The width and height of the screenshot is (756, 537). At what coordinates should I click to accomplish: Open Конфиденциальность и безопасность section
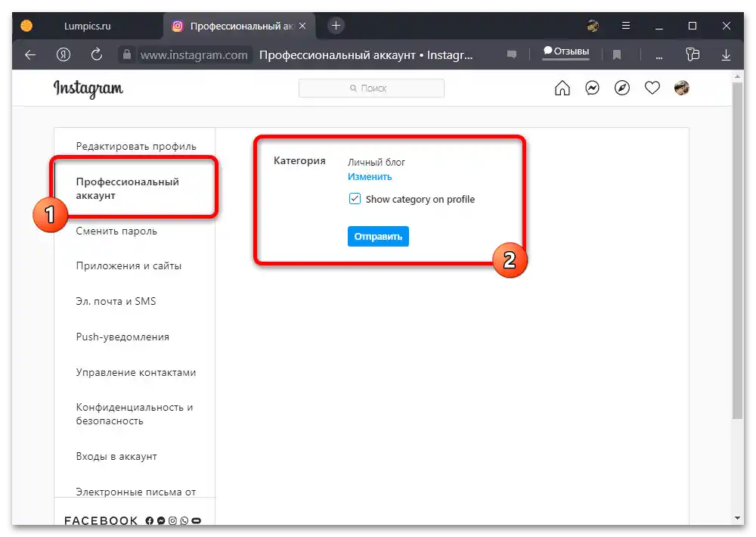coord(135,414)
